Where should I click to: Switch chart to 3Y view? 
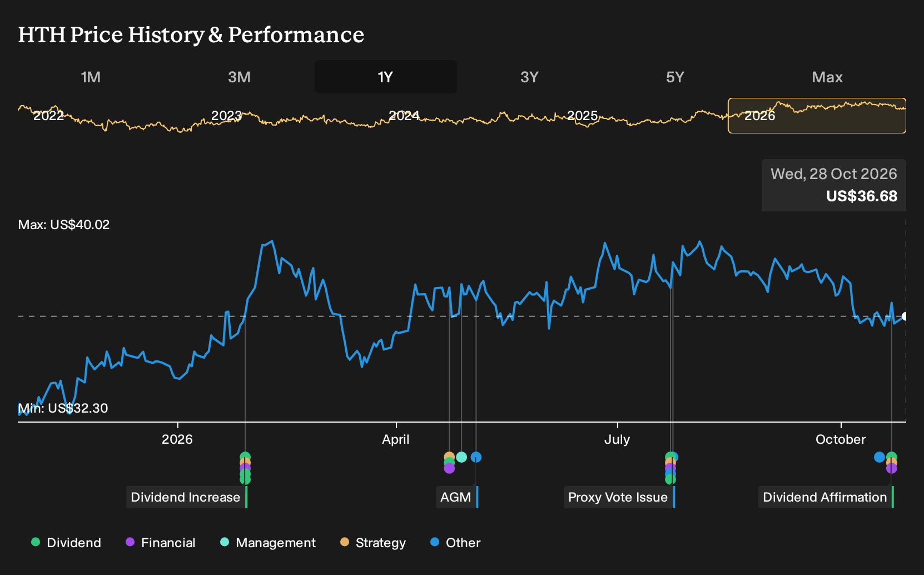pyautogui.click(x=529, y=77)
